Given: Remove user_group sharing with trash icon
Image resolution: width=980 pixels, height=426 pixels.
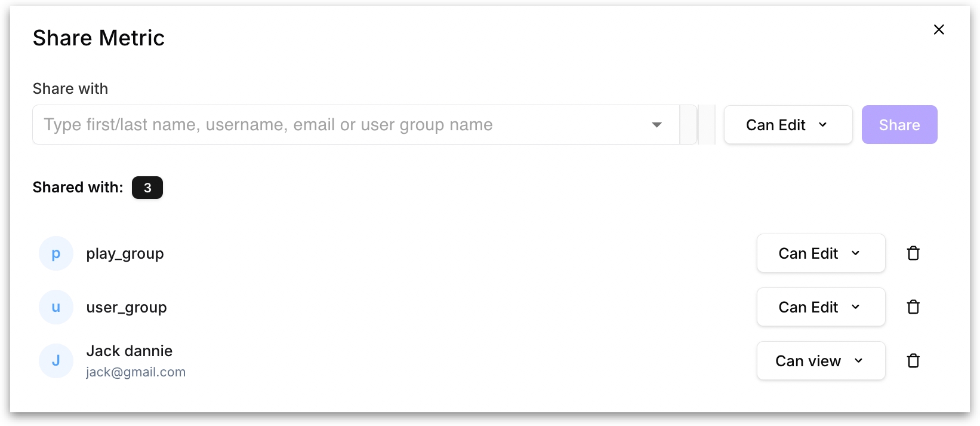Looking at the screenshot, I should (x=913, y=307).
